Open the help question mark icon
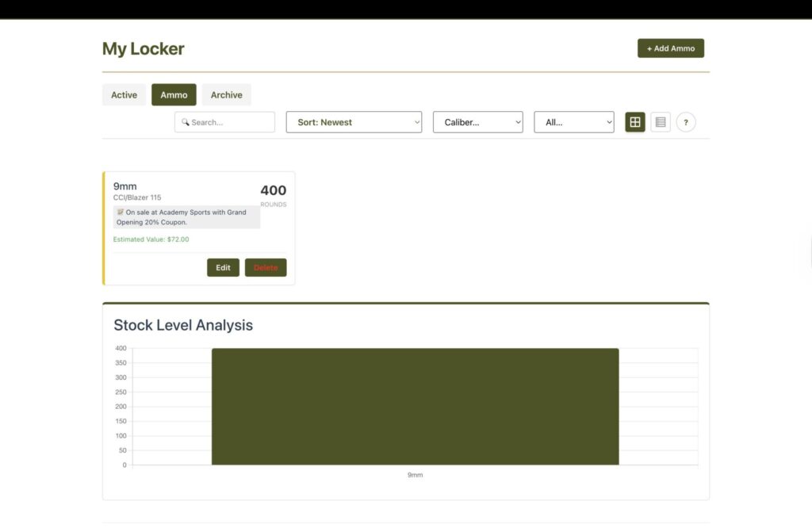This screenshot has width=812, height=528. (x=686, y=123)
